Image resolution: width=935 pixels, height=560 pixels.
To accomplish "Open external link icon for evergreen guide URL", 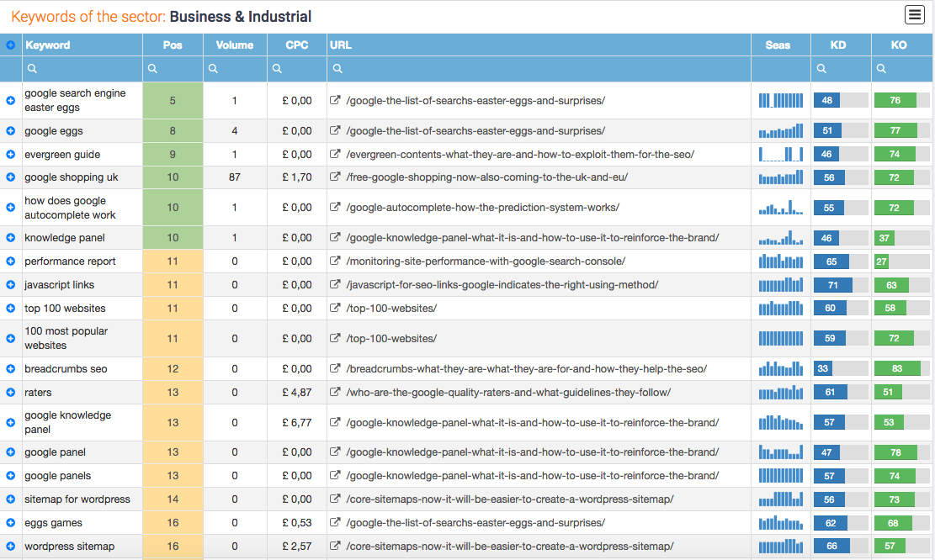I will [335, 154].
